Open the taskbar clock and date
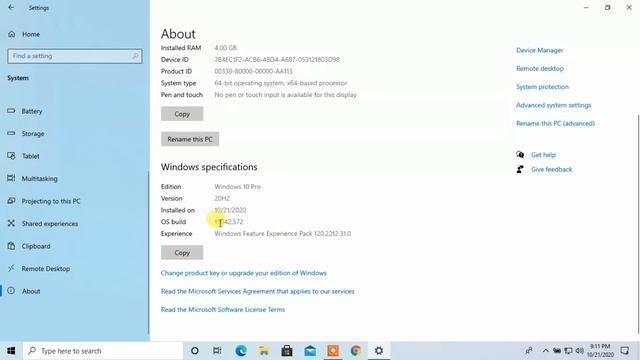The width and height of the screenshot is (640, 360). pyautogui.click(x=600, y=351)
